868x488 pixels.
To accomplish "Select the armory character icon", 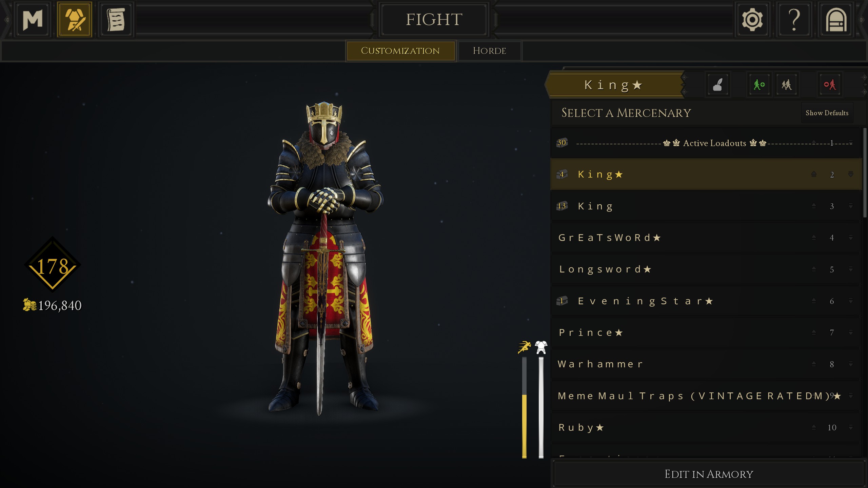I will click(x=75, y=19).
